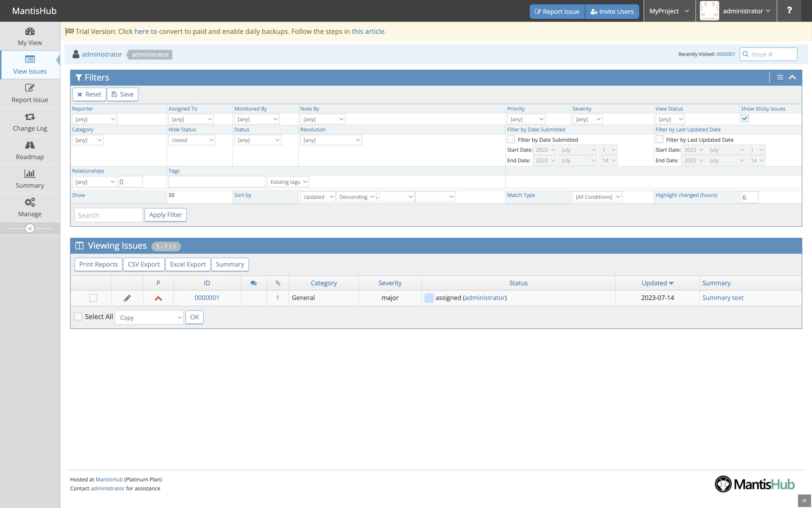This screenshot has width=812, height=508.
Task: Click the Summary text link
Action: [723, 298]
